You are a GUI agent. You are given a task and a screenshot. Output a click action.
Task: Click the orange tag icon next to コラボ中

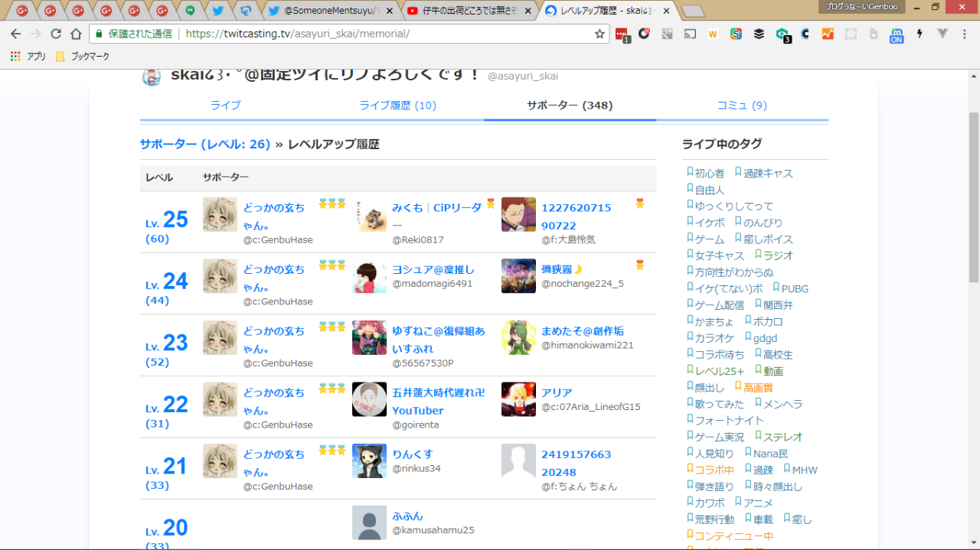click(690, 470)
